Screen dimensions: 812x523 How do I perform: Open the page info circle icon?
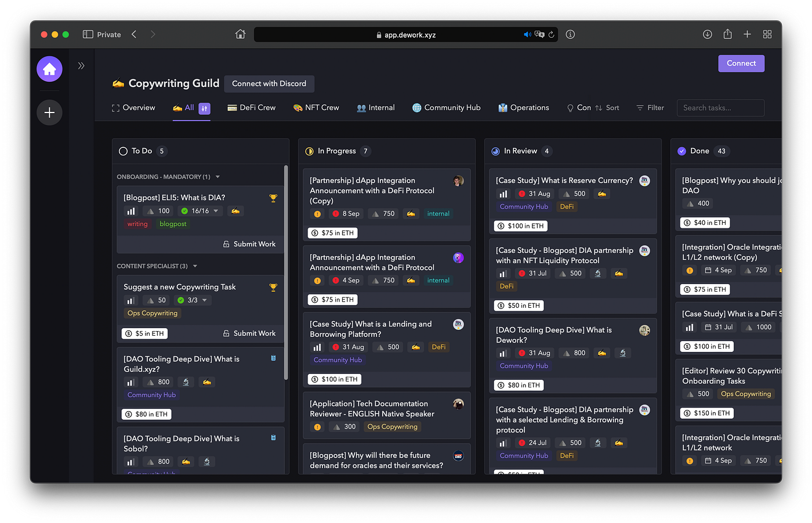(570, 34)
